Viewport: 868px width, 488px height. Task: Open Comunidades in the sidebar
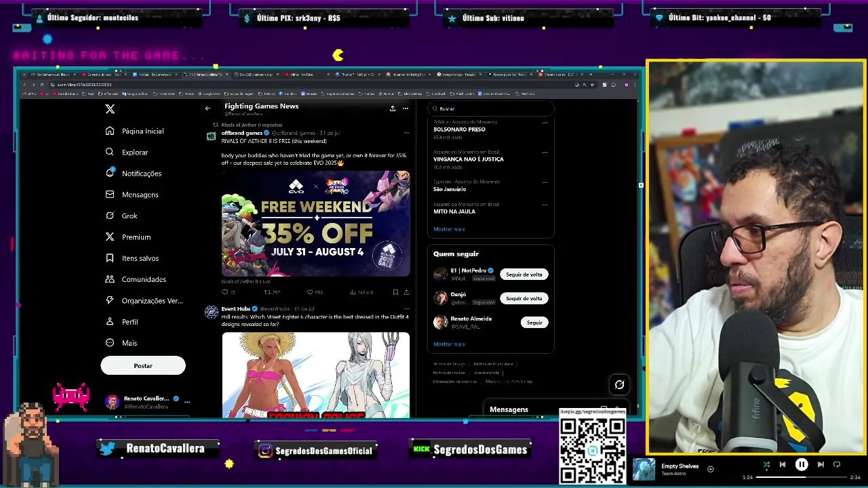(x=136, y=279)
